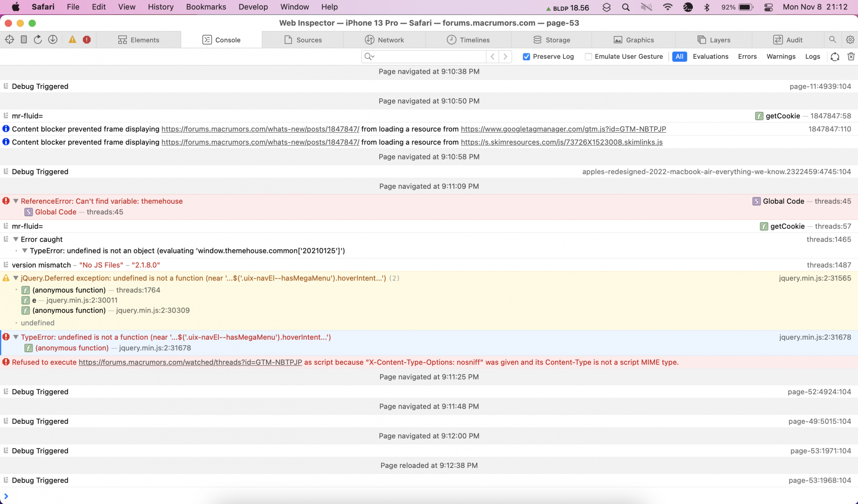Enable Emulate User Gesture checkbox

point(589,57)
